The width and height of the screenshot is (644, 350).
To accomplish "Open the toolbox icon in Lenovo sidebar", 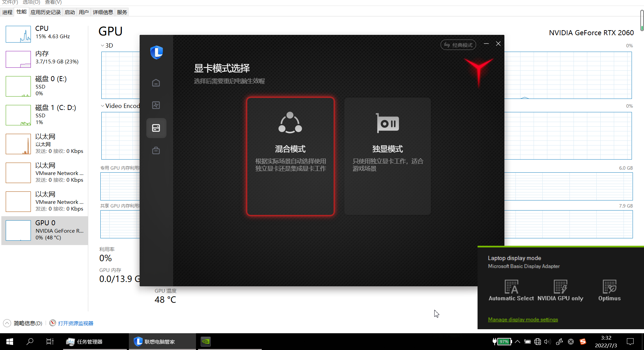I will pyautogui.click(x=156, y=151).
